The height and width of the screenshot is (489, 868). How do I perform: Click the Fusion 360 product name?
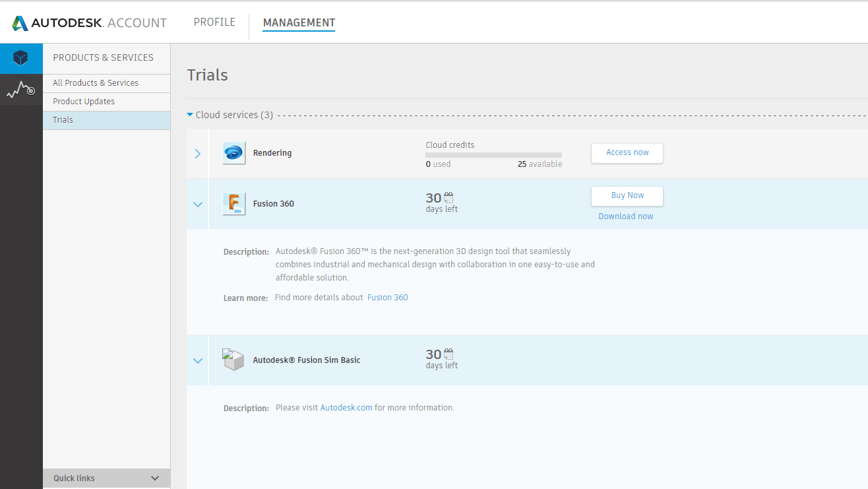coord(274,204)
